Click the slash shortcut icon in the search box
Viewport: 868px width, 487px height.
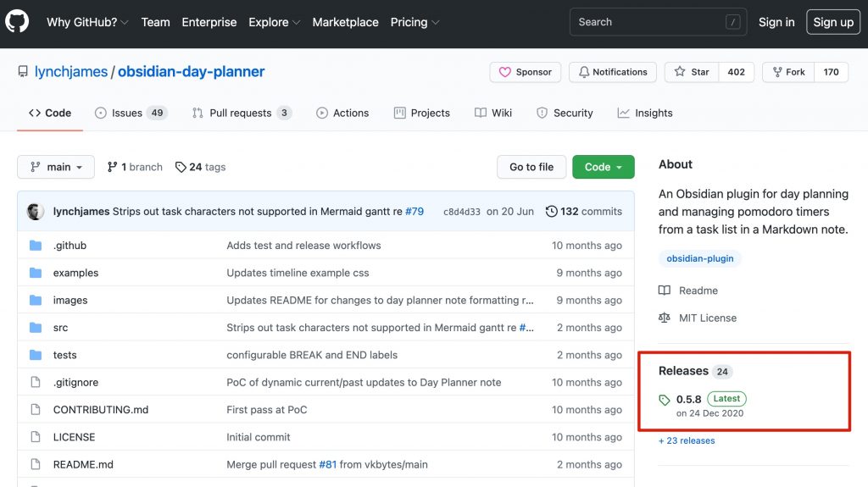click(x=733, y=22)
